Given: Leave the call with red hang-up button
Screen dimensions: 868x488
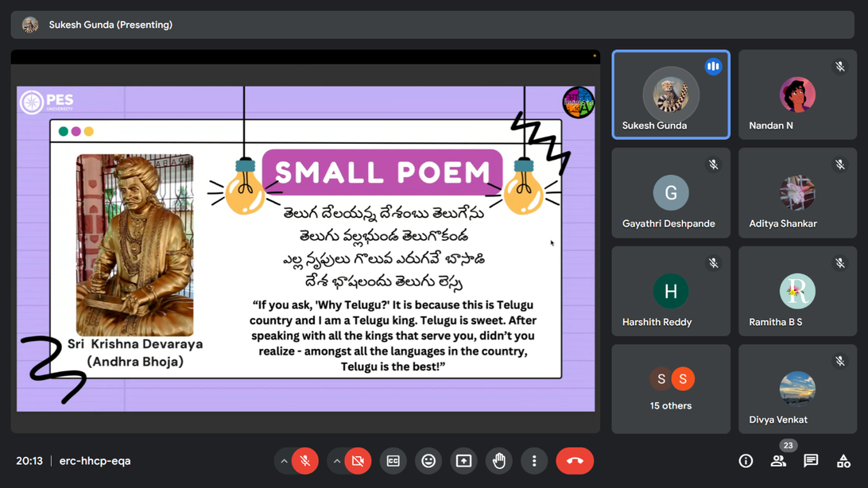Looking at the screenshot, I should pos(575,461).
